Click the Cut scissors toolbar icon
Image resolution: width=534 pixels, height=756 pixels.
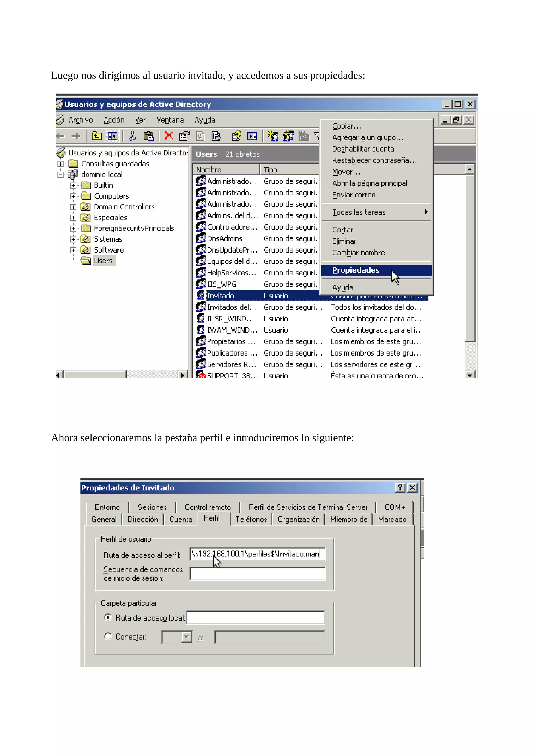click(x=132, y=136)
